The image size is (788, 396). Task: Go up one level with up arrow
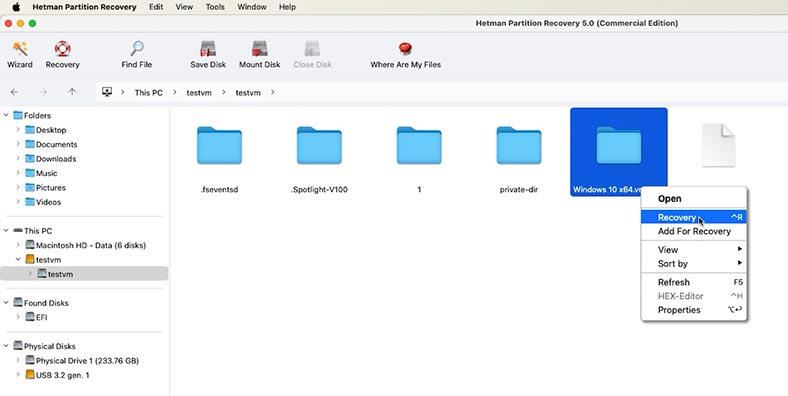coord(72,92)
